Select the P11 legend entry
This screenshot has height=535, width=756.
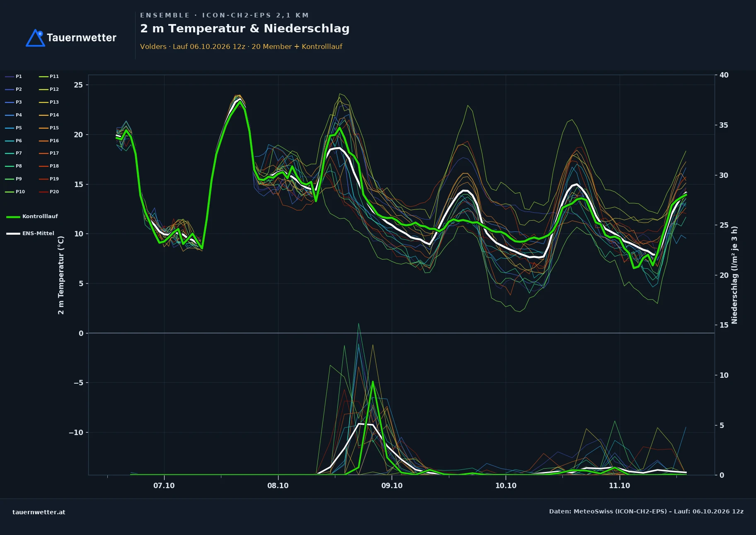click(x=49, y=76)
